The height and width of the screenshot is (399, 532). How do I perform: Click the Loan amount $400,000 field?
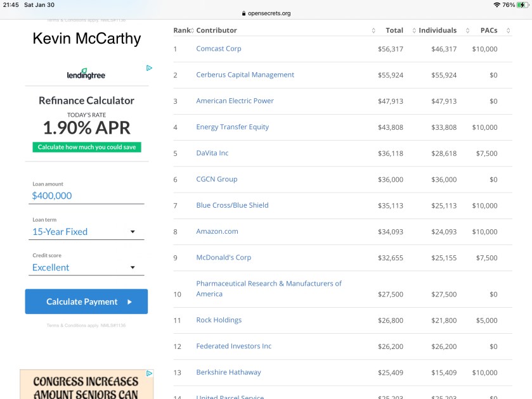88,196
